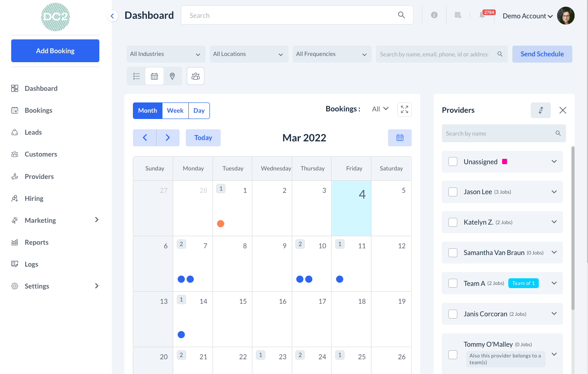Collapse the sidebar with the back chevron
The image size is (588, 374).
(x=112, y=16)
